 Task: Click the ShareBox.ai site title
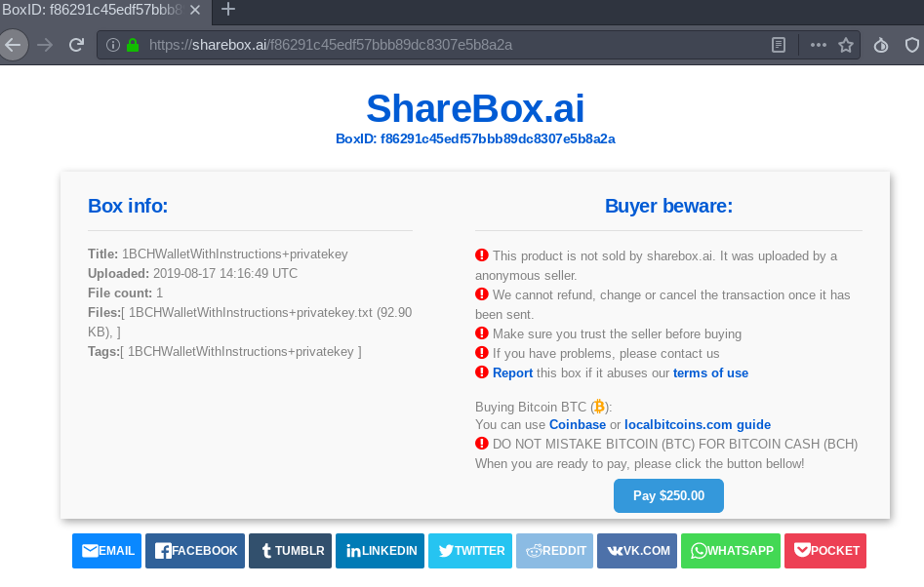click(x=475, y=108)
